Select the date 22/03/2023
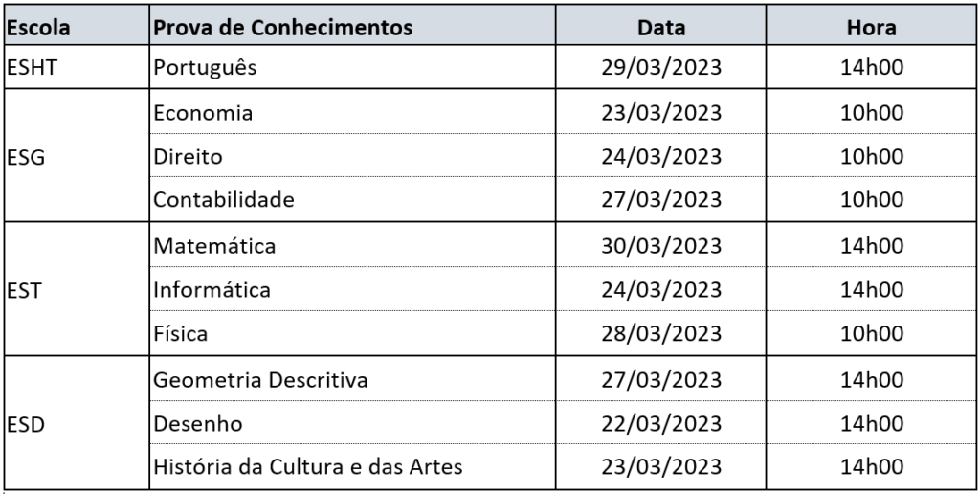 660,423
